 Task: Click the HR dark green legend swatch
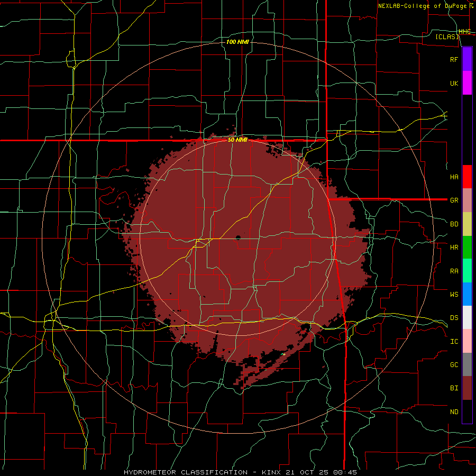click(467, 248)
